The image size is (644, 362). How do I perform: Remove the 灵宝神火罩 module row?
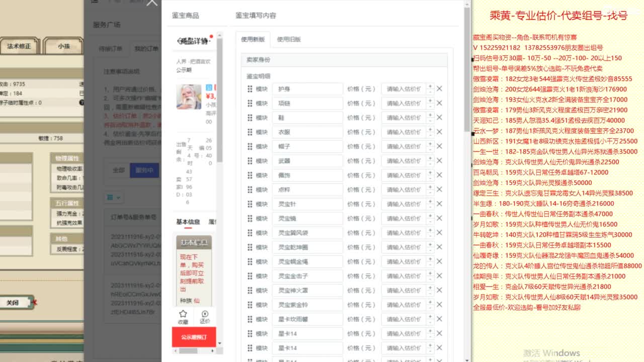point(439,291)
